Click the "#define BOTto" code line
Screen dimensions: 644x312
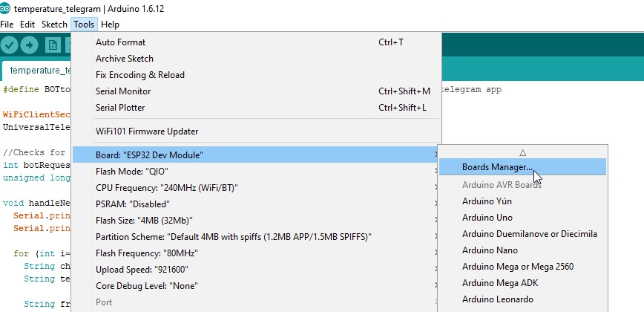[37, 90]
